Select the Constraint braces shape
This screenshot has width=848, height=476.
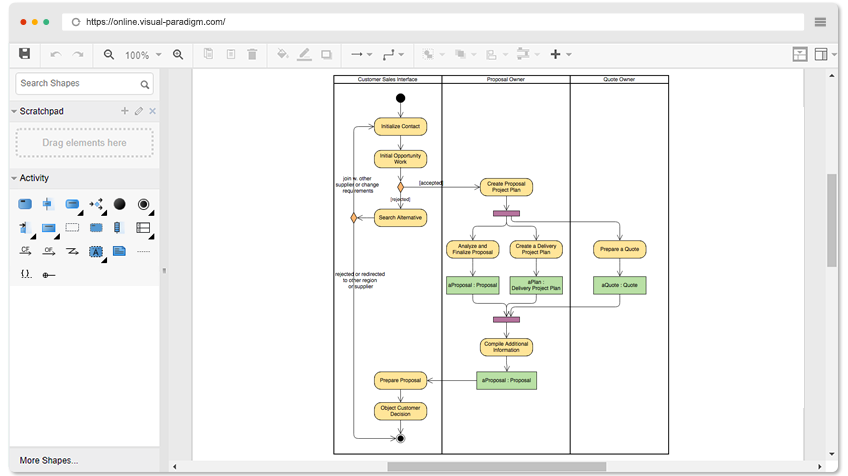pyautogui.click(x=25, y=274)
